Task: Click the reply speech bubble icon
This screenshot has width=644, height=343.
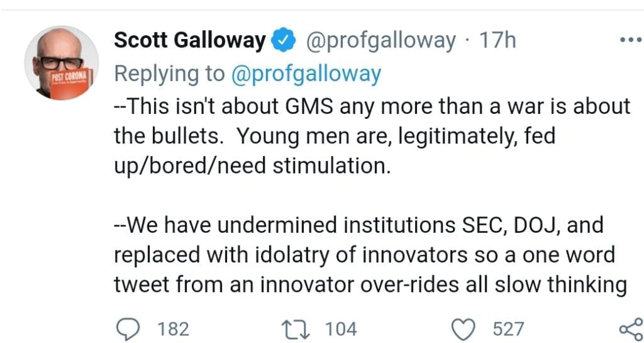Action: click(129, 329)
